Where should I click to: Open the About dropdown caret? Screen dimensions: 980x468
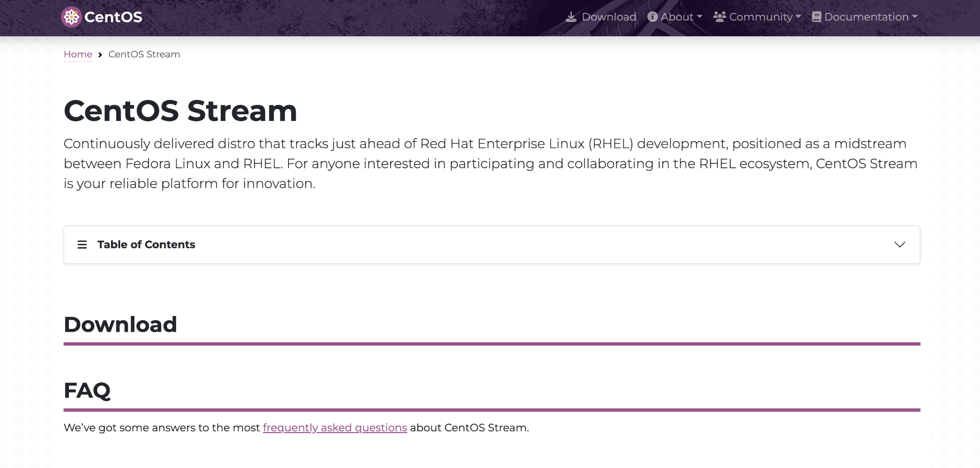[700, 17]
